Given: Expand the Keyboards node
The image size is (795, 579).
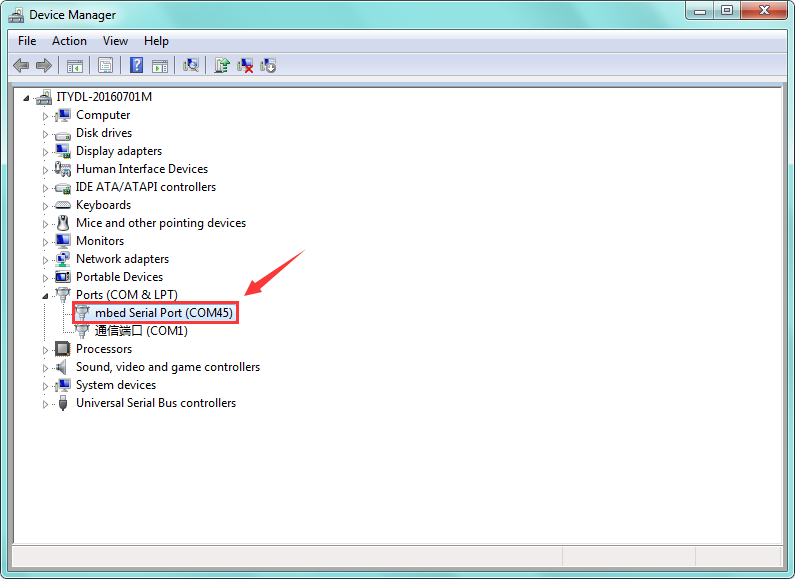Looking at the screenshot, I should pos(45,206).
